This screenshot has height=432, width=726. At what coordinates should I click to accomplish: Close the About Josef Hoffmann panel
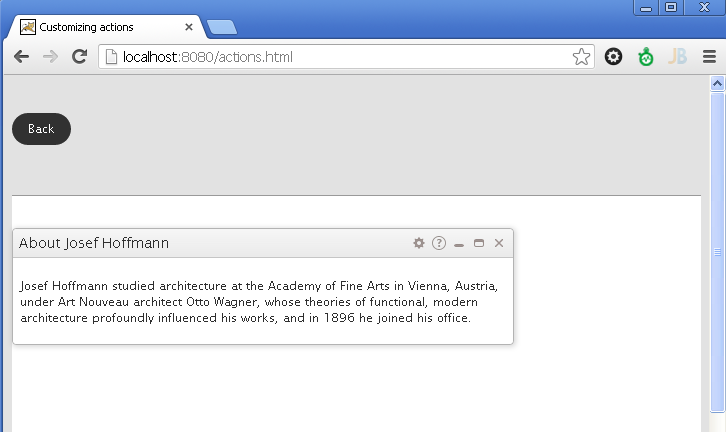click(499, 243)
